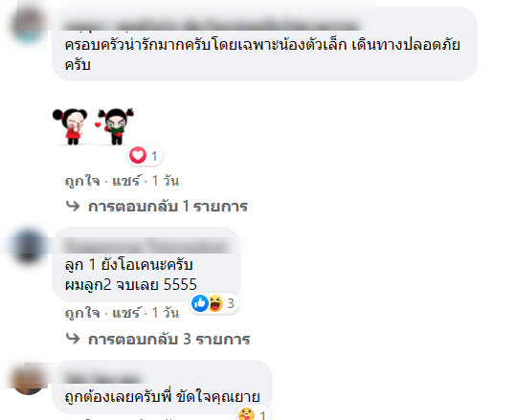This screenshot has width=515, height=420.
Task: Click the reply arrow icon beside การตอบกลับ 3 รายการ
Action: point(73,339)
